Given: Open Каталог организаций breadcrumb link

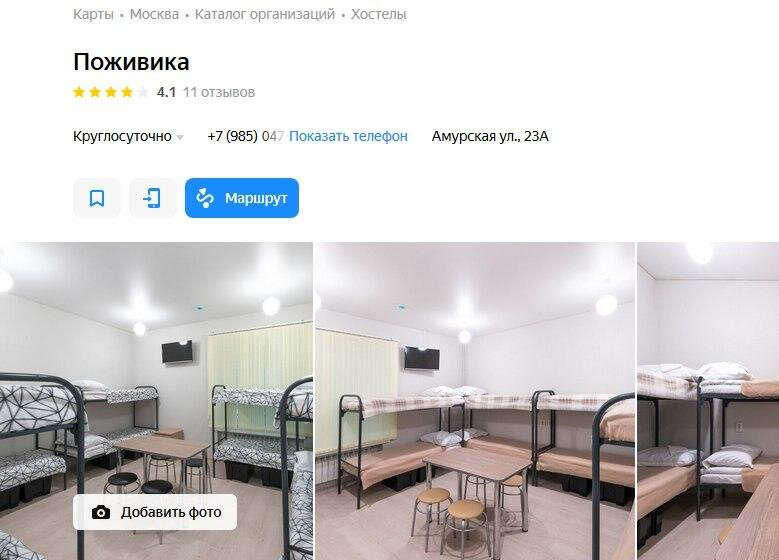Looking at the screenshot, I should (x=265, y=14).
